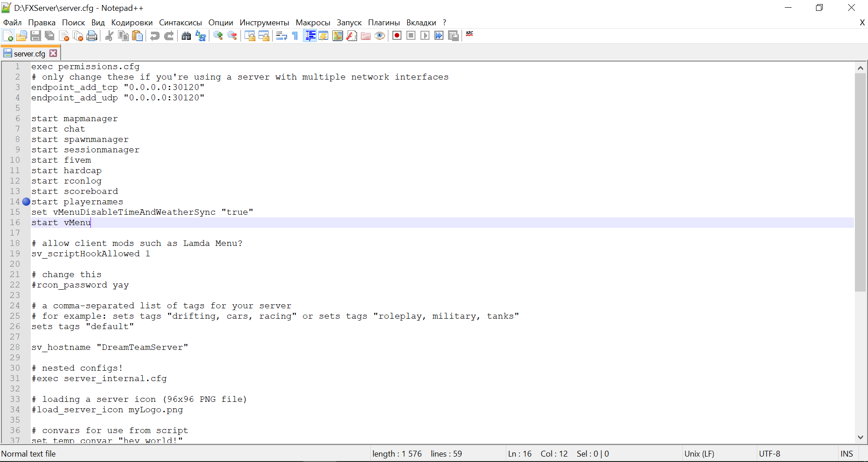
Task: Click the Copy toolbar icon
Action: [x=123, y=36]
